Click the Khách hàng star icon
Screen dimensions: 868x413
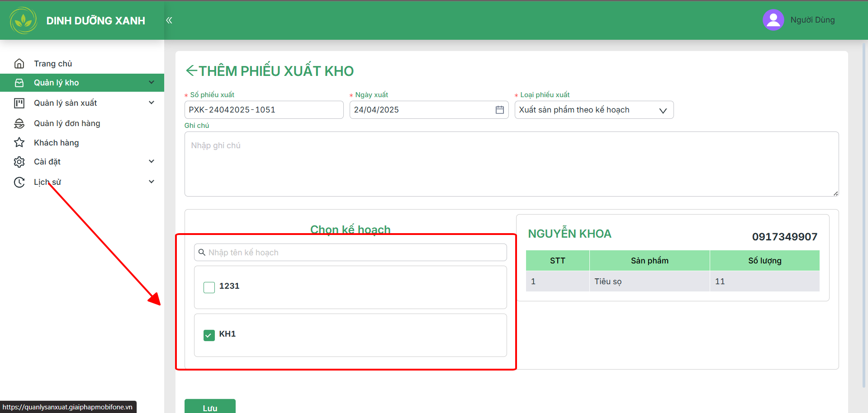pos(19,143)
